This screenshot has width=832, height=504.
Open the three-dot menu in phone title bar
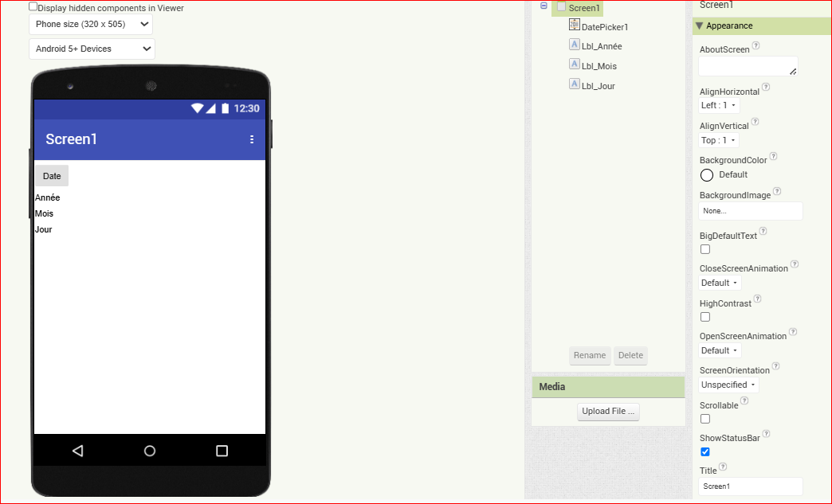pos(252,139)
